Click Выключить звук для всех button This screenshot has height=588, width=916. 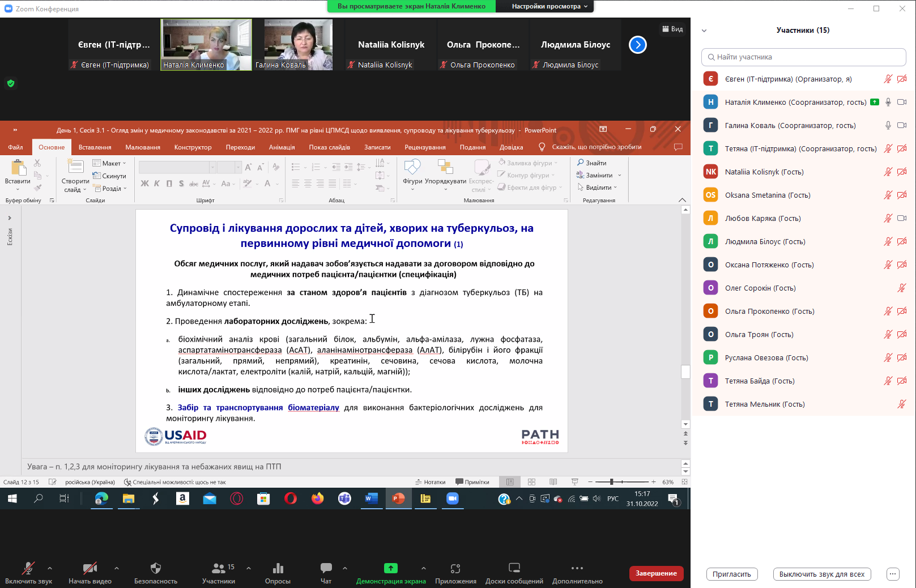pos(821,574)
